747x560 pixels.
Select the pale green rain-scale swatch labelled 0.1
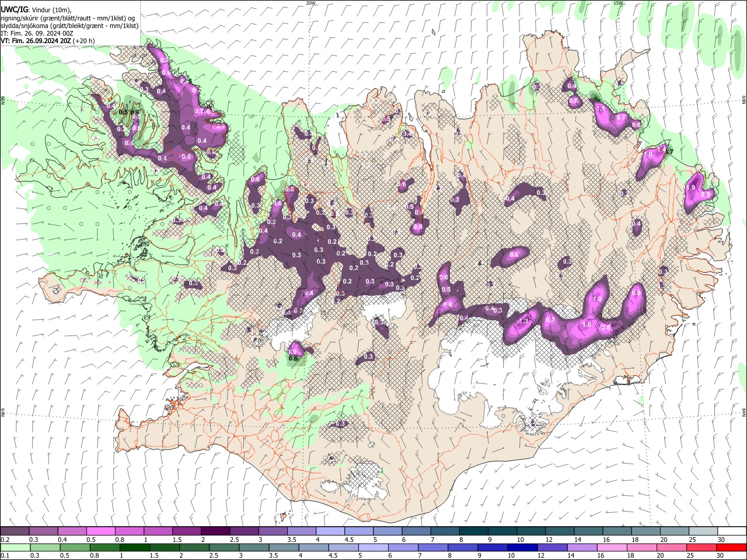point(16,547)
